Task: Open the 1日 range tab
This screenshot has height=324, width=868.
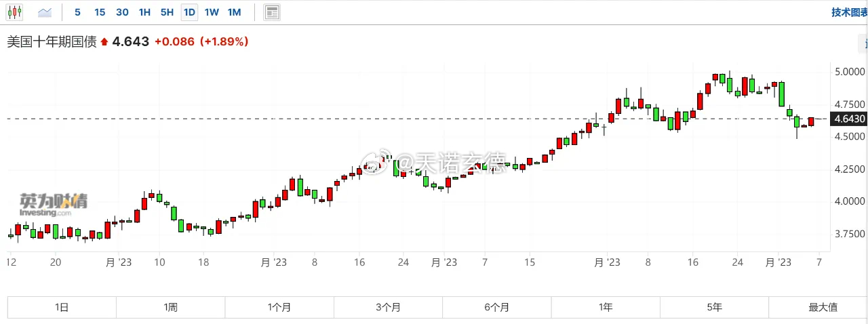Action: (62, 307)
